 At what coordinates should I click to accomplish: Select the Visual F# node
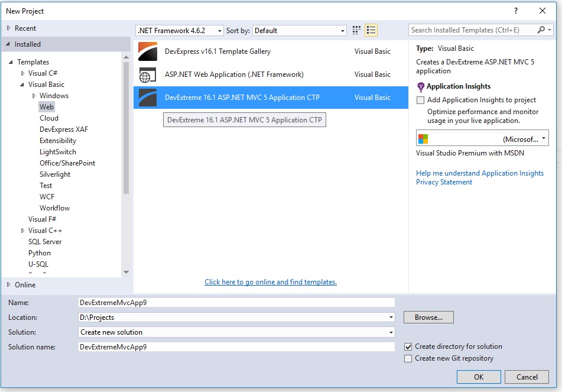pos(43,219)
